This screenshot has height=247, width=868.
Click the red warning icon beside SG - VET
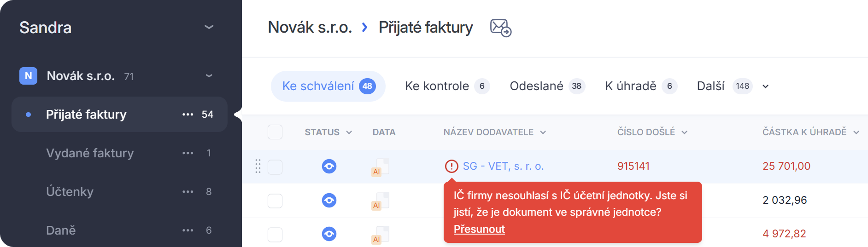click(x=451, y=166)
